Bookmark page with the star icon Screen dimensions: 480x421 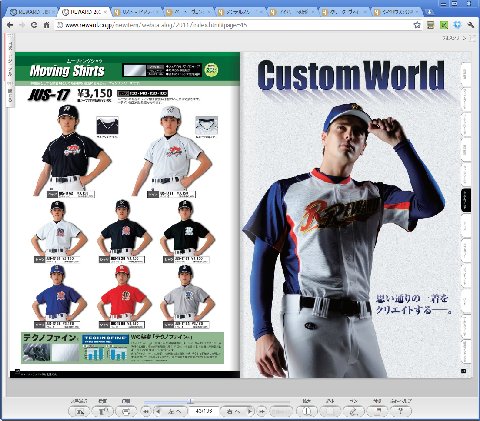coord(417,25)
